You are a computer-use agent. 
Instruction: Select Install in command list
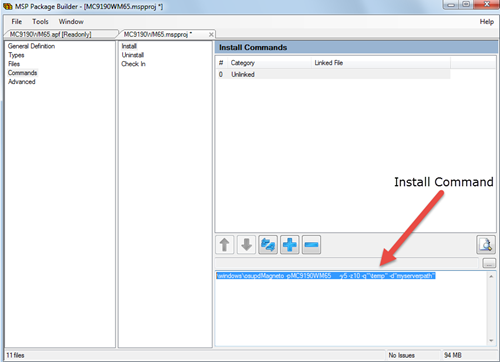129,46
